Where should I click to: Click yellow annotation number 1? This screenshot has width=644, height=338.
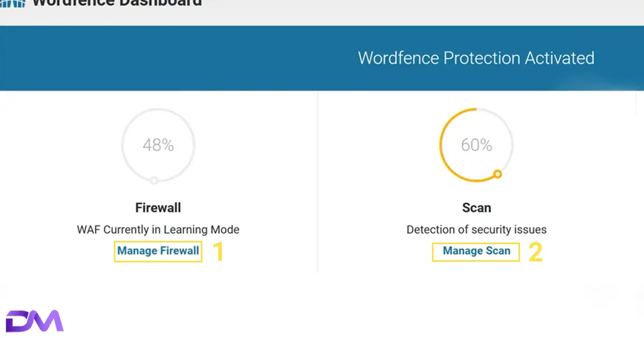[218, 252]
